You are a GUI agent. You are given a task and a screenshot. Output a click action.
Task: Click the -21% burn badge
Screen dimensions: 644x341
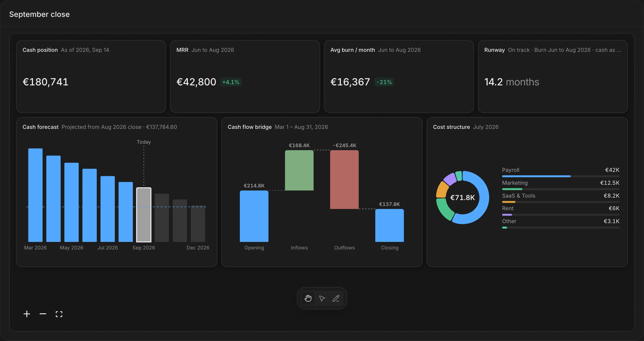click(384, 82)
